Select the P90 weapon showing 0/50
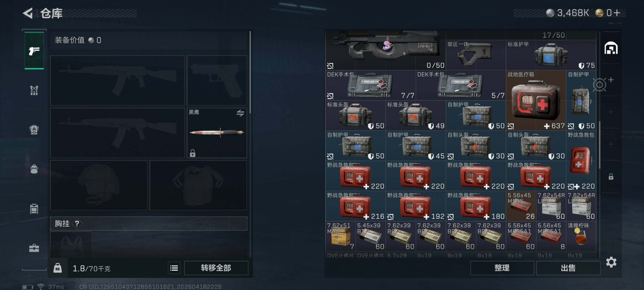Image resolution: width=644 pixels, height=290 pixels. [x=385, y=50]
